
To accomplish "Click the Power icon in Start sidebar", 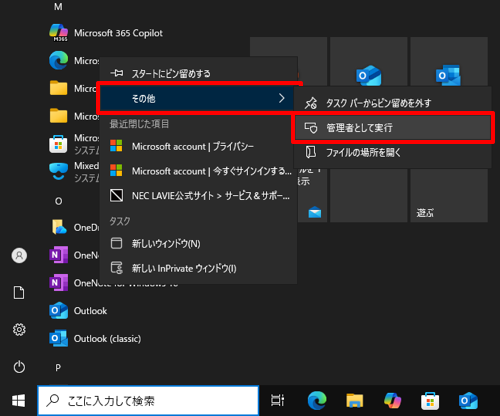I will tap(19, 367).
